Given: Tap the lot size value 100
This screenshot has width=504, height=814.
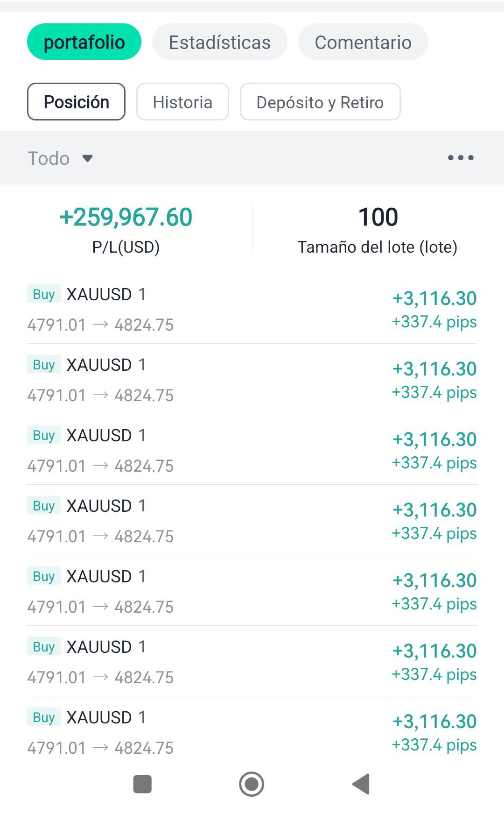Looking at the screenshot, I should coord(378,217).
